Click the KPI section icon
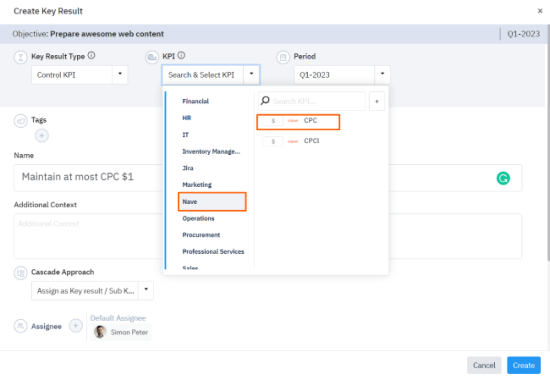The image size is (550, 380). pyautogui.click(x=152, y=57)
